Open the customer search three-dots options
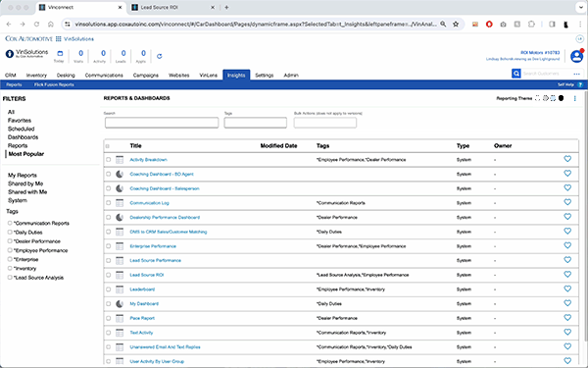 click(x=577, y=74)
